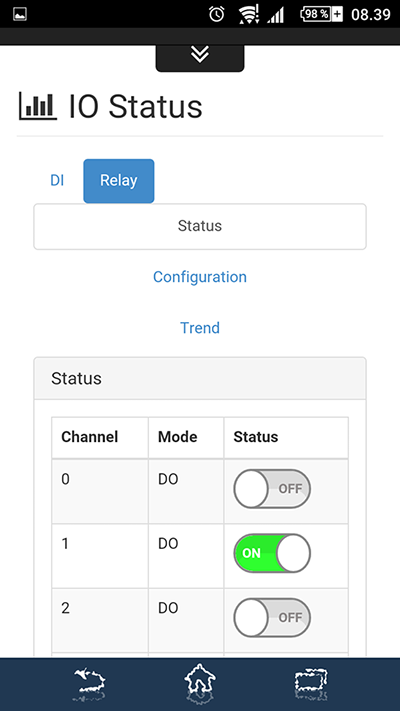The height and width of the screenshot is (711, 400).
Task: Tap the battery indicator in status bar
Action: click(x=322, y=15)
